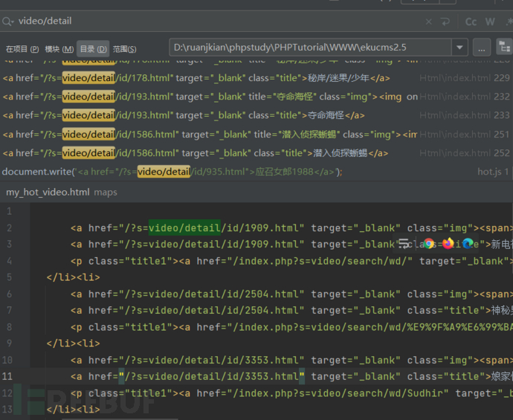Click the my_hot_video.html preview file name
Screen dimensions: 513x420
pos(48,192)
